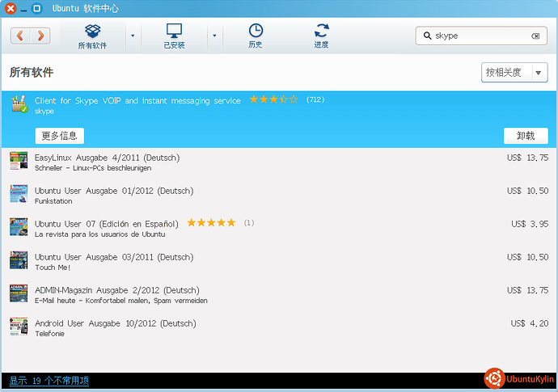Click the Skype star rating
This screenshot has height=392, width=558.
coord(273,99)
